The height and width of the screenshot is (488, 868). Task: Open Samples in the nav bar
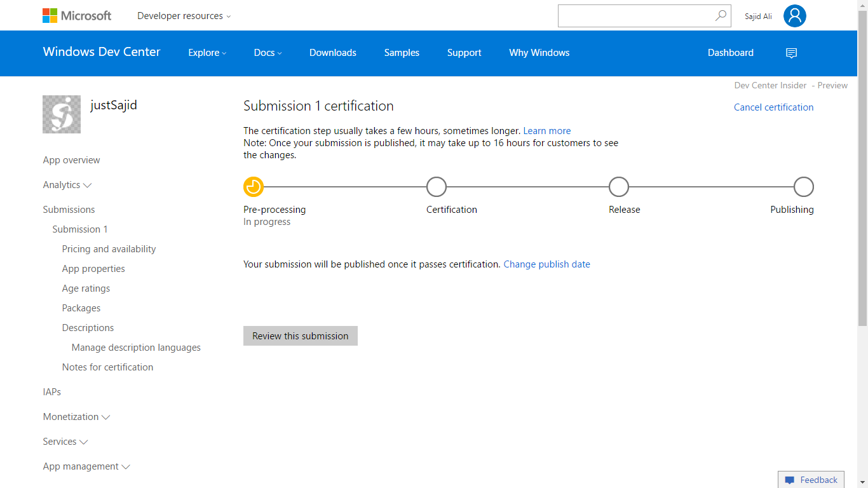[402, 53]
